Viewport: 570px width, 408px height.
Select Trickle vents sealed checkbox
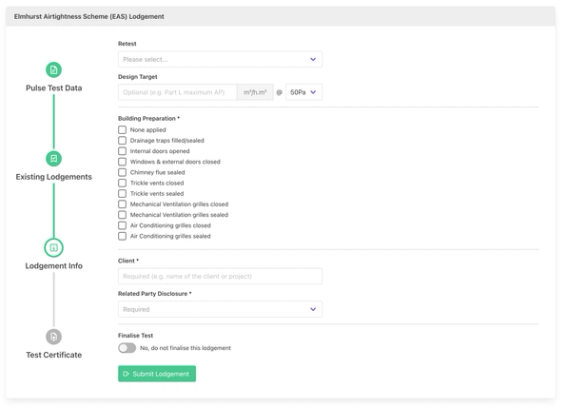click(123, 193)
